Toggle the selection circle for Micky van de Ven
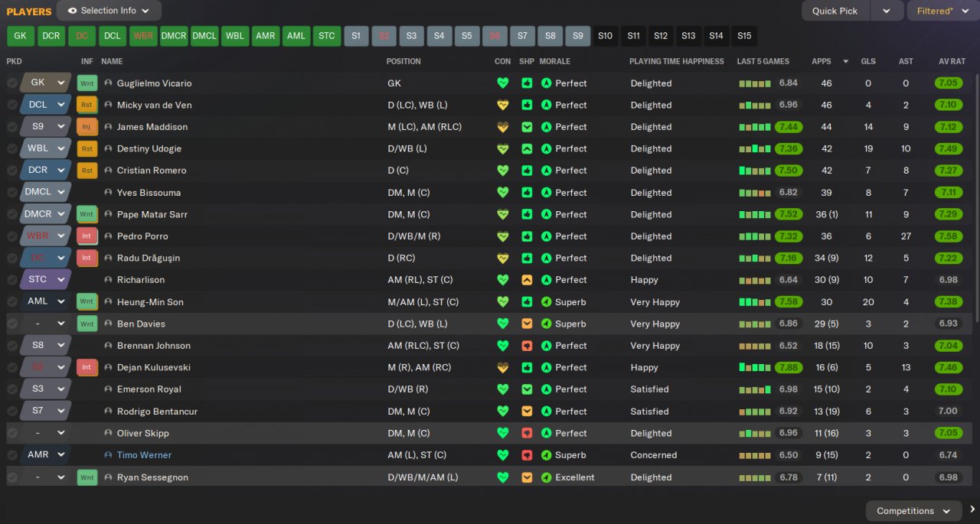Viewport: 980px width, 524px height. pos(12,105)
